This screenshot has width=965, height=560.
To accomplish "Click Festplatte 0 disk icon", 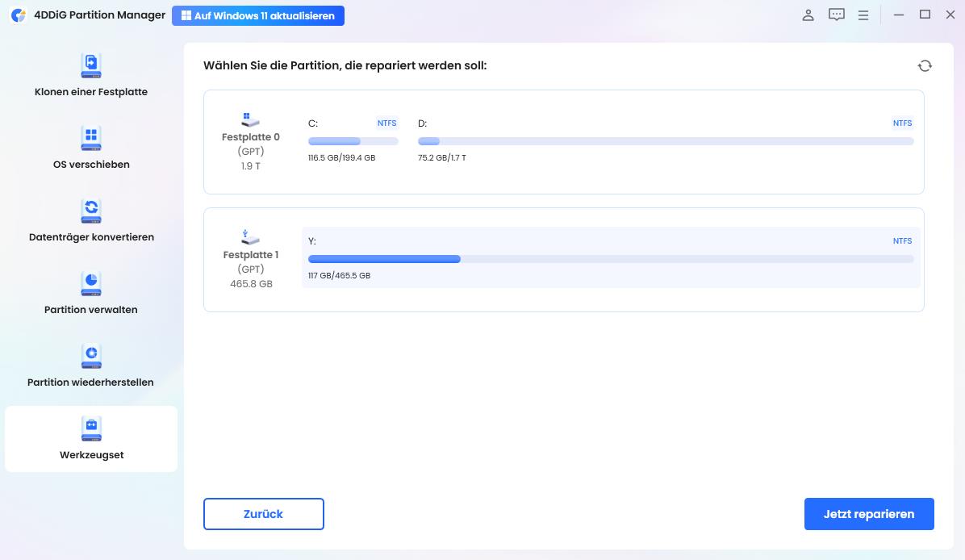I will coord(251,119).
